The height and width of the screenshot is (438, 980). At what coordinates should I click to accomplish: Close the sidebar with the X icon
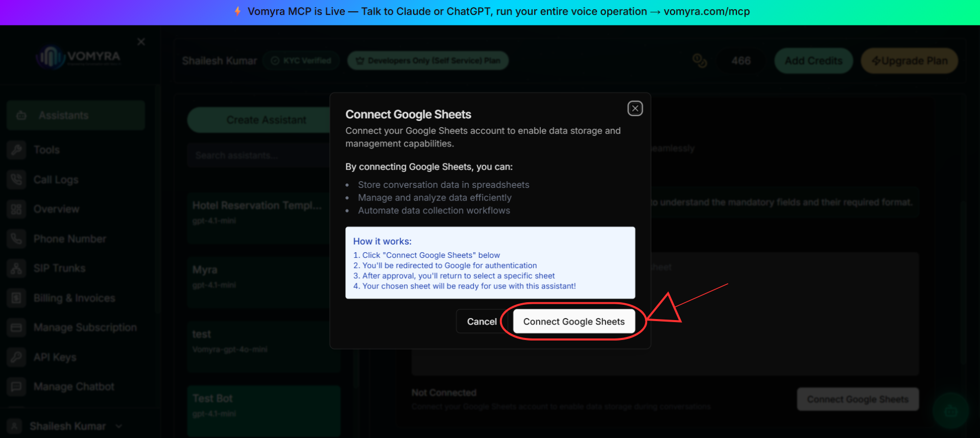(x=141, y=42)
